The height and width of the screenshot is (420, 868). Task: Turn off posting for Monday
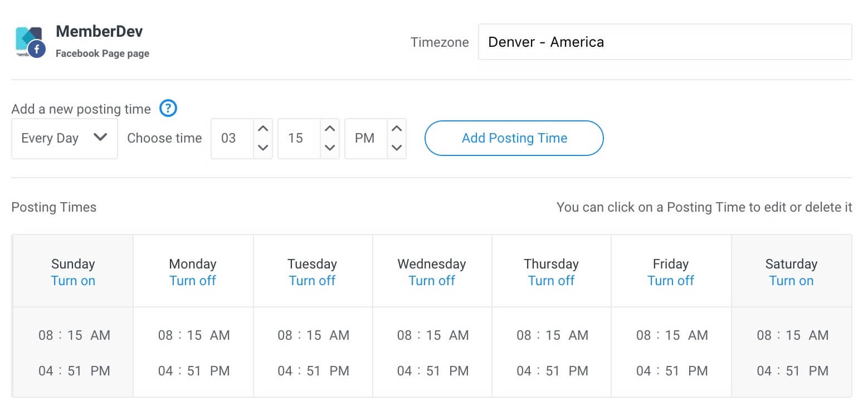click(193, 281)
